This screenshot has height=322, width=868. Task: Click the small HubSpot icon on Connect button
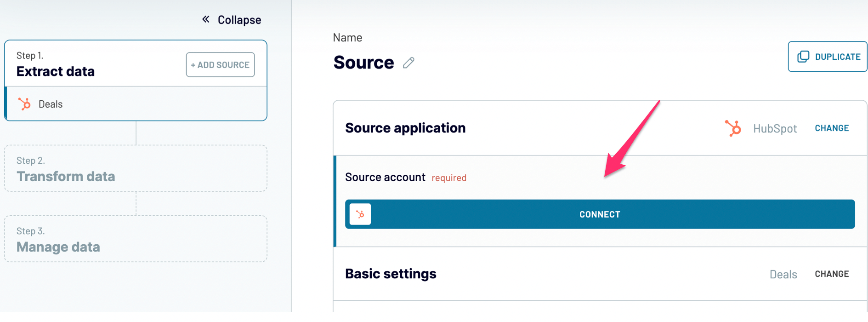pyautogui.click(x=360, y=214)
